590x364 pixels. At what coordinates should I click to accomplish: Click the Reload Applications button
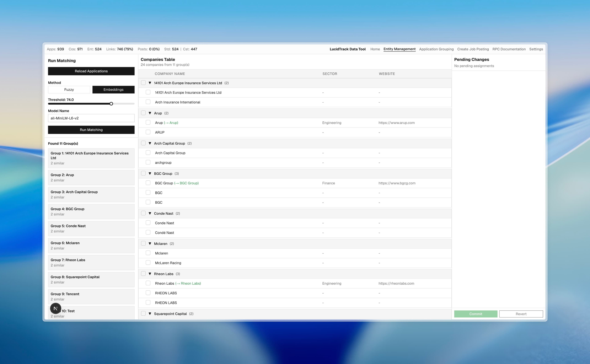[91, 71]
